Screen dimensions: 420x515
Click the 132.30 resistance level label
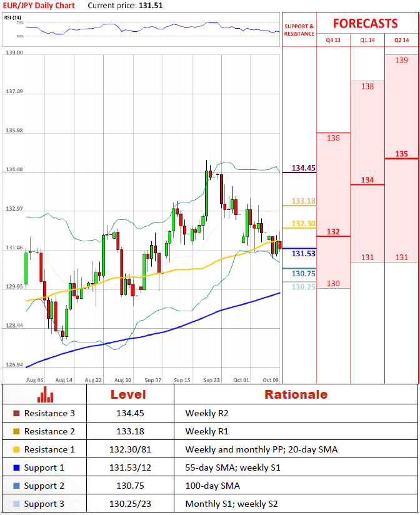303,223
